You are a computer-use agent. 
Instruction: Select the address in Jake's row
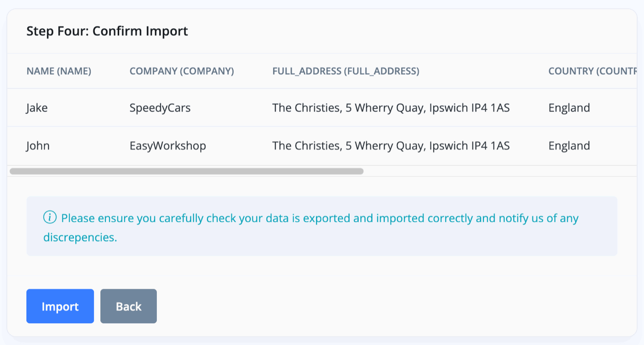(391, 108)
